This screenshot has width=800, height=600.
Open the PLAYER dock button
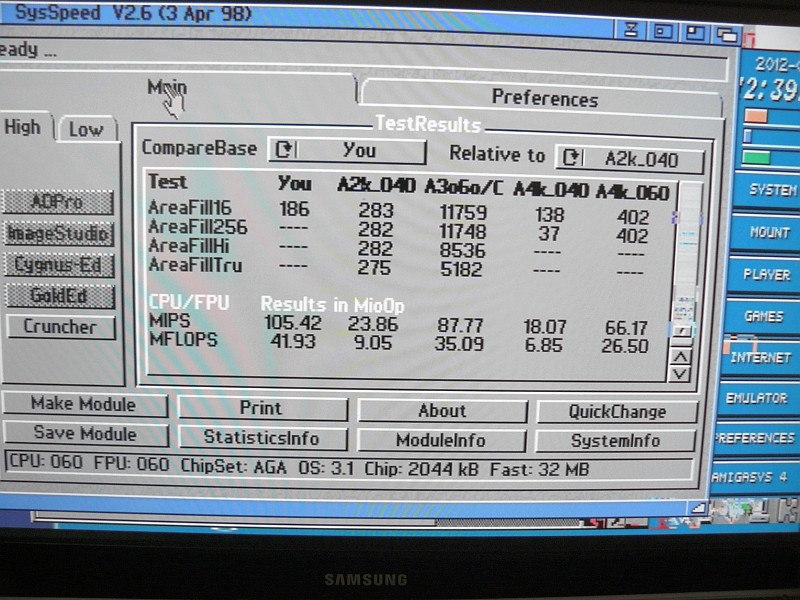(x=765, y=275)
